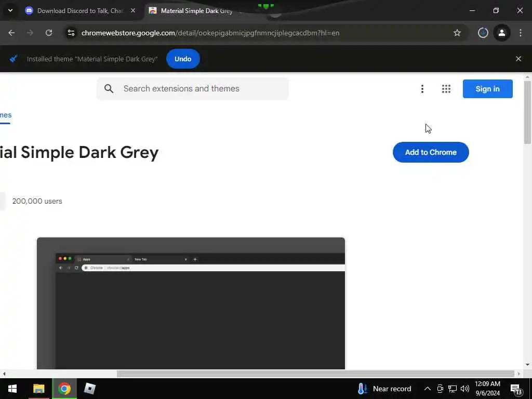Open the Google apps grid
Image resolution: width=532 pixels, height=399 pixels.
pyautogui.click(x=446, y=89)
